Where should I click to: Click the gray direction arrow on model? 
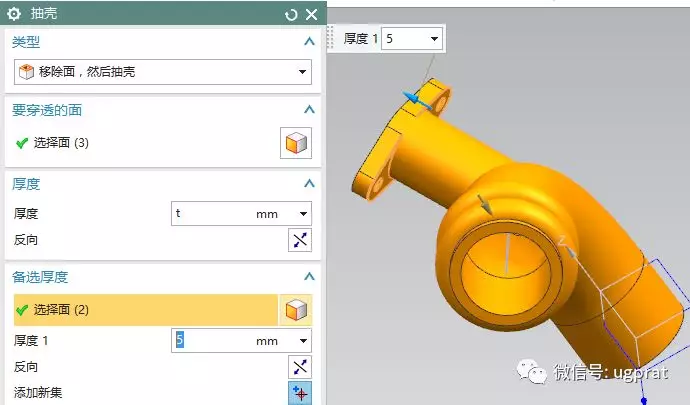pyautogui.click(x=485, y=204)
